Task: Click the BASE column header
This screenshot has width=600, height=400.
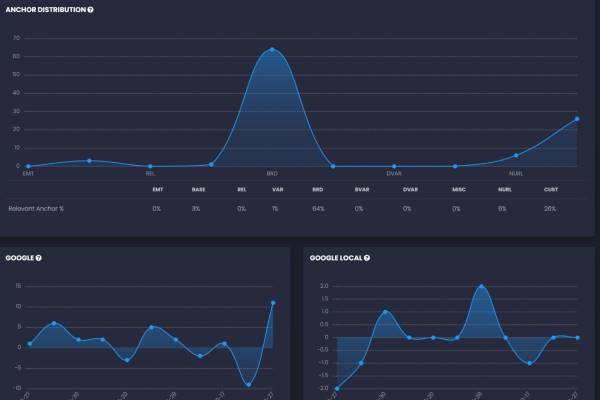Action: 198,189
